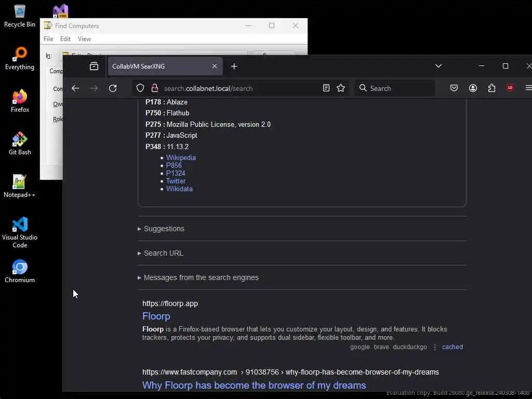Open a new browser tab
The width and height of the screenshot is (532, 399).
[x=234, y=66]
